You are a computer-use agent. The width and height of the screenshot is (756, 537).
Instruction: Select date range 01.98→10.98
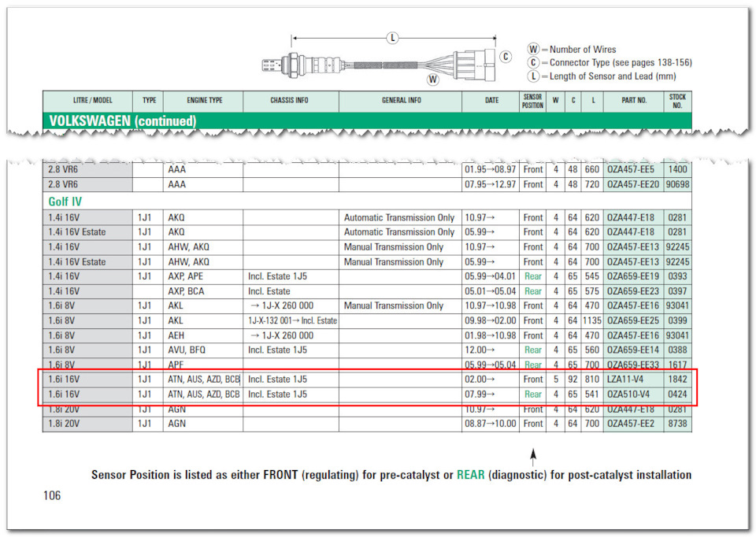[491, 336]
